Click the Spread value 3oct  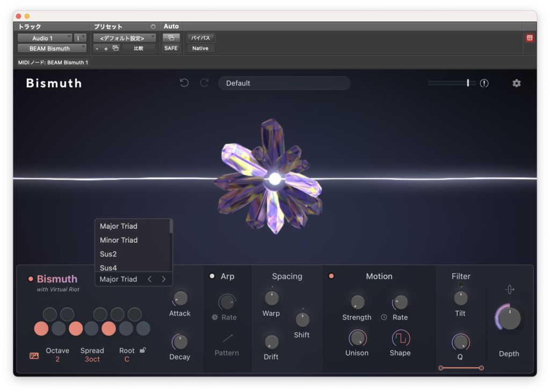click(92, 359)
